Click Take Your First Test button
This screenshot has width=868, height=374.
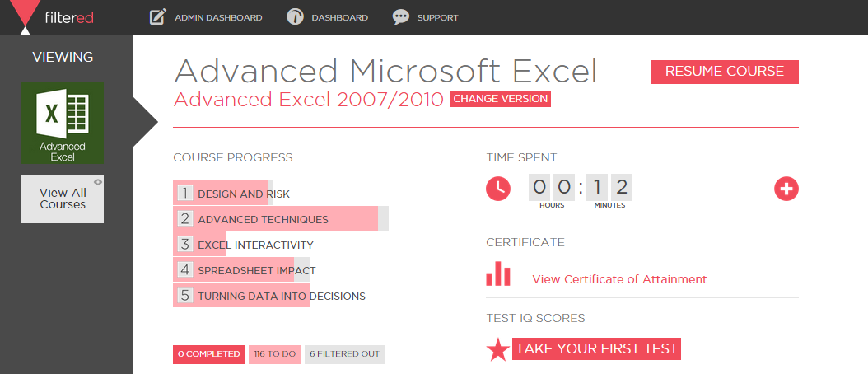pos(597,348)
